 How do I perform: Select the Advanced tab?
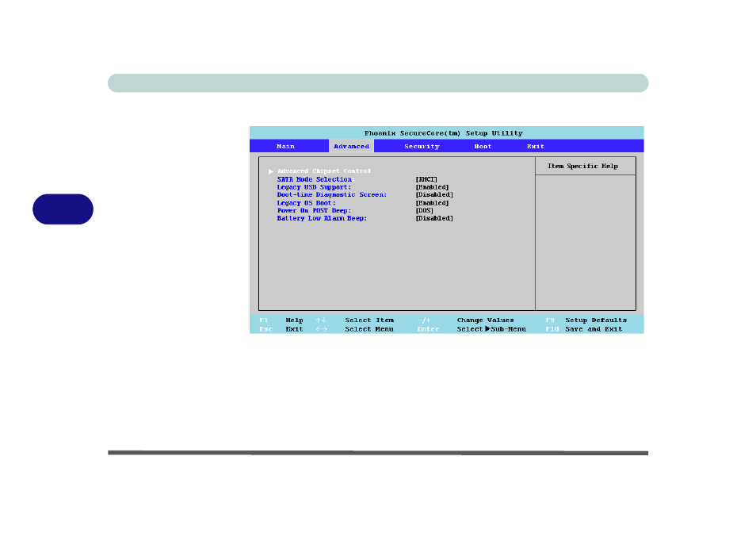click(352, 146)
